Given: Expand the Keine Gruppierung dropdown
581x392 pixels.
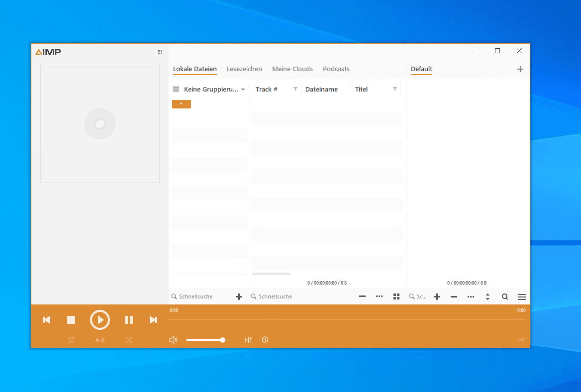Looking at the screenshot, I should pos(243,90).
